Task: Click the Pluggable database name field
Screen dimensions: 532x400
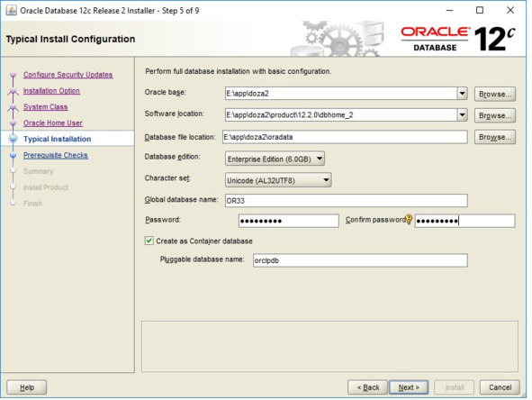Action: [360, 260]
